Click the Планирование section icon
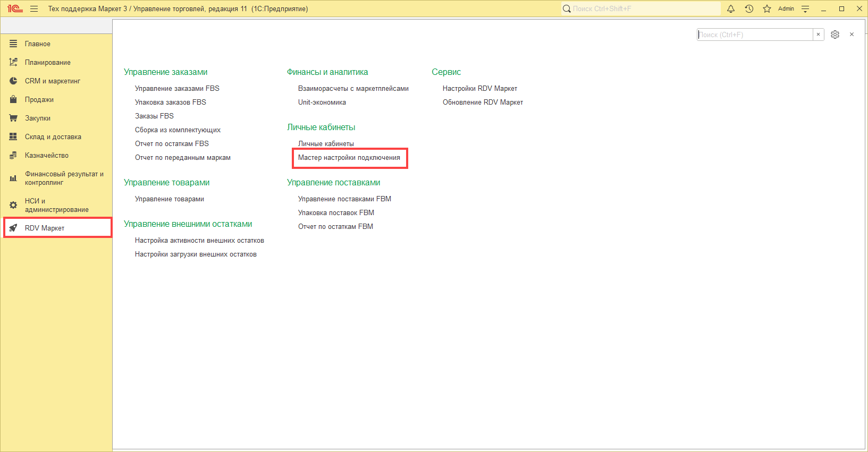The width and height of the screenshot is (868, 452). click(13, 62)
